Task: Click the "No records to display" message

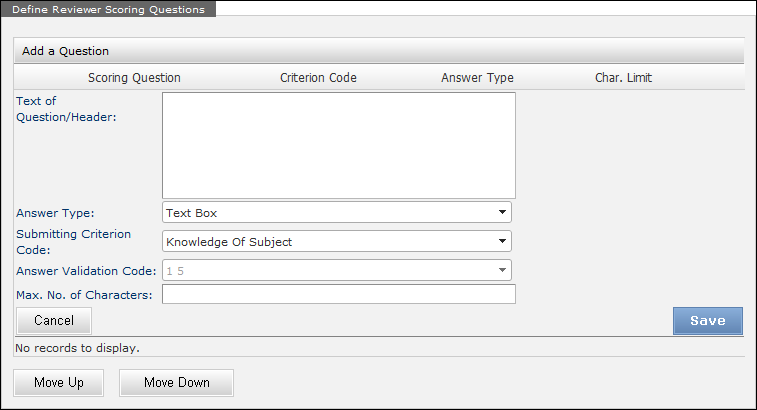Action: point(77,348)
